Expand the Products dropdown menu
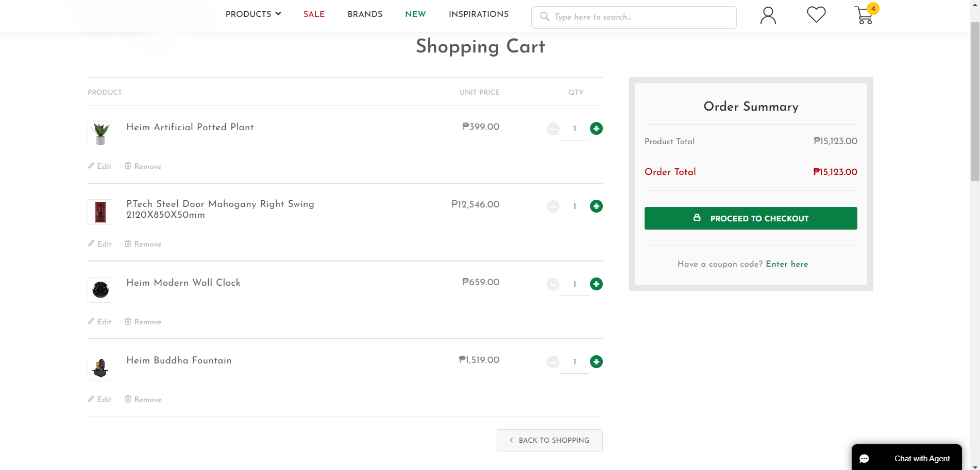This screenshot has width=980, height=470. click(x=254, y=14)
